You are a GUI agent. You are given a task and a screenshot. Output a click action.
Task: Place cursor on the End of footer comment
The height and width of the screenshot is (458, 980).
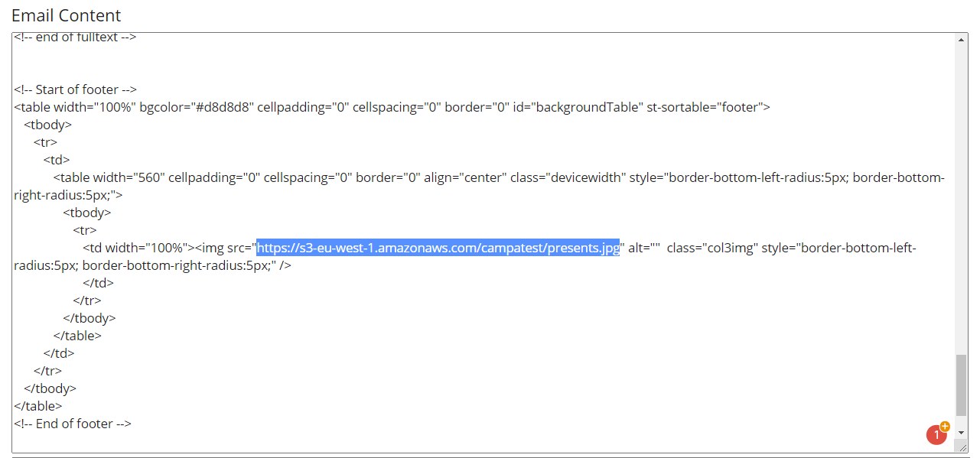click(73, 424)
